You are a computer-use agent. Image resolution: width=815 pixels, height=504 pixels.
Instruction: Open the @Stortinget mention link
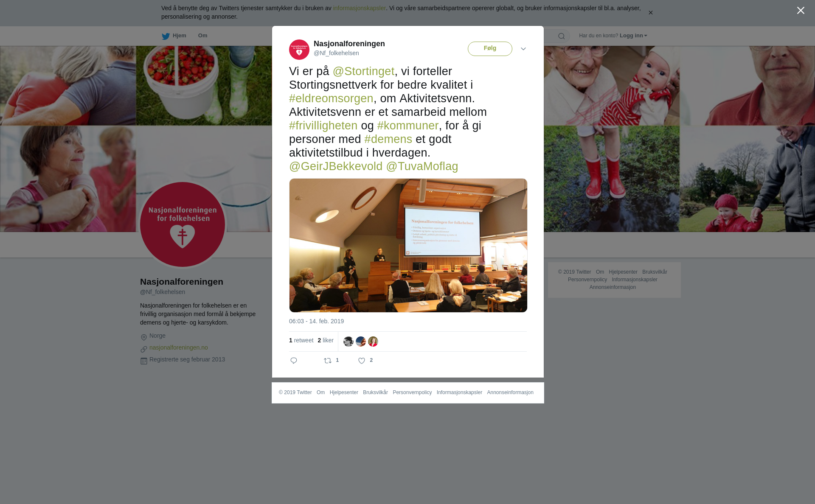click(x=364, y=71)
